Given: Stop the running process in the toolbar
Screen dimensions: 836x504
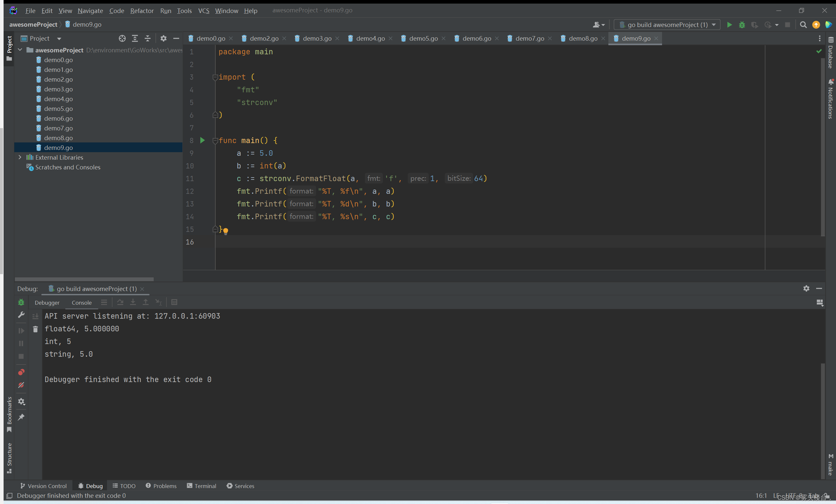Looking at the screenshot, I should click(788, 25).
